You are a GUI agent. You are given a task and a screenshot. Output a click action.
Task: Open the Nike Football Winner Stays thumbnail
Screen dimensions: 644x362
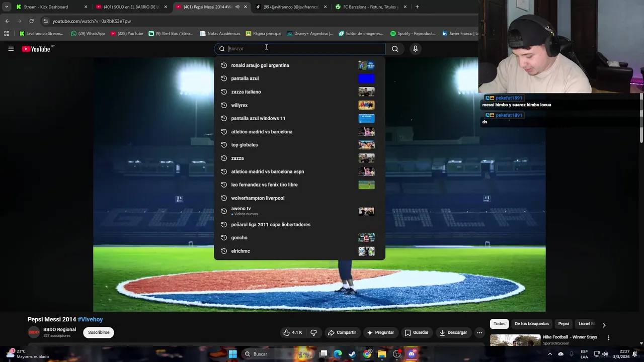[x=515, y=340]
